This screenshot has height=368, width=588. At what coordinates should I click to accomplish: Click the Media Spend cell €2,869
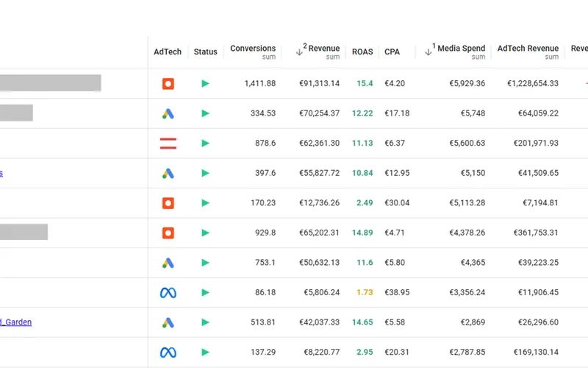473,322
